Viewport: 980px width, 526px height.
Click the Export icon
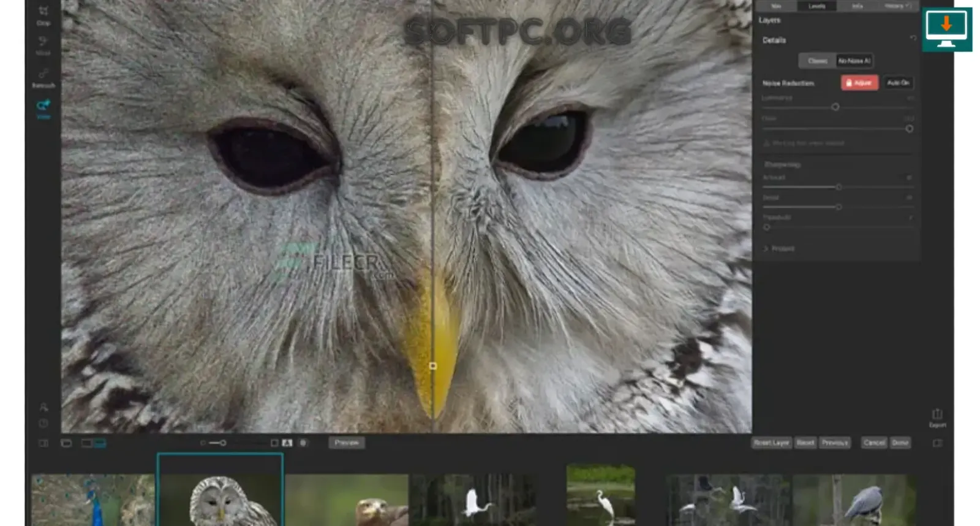coord(937,418)
